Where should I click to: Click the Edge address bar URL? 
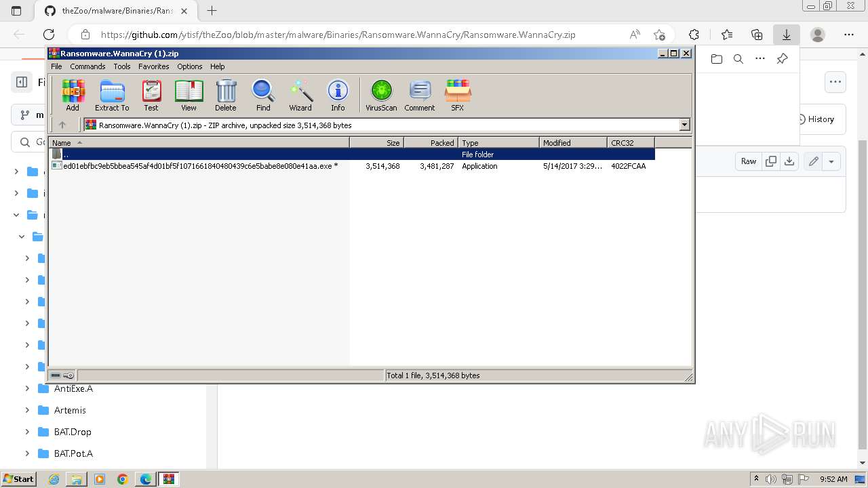338,35
